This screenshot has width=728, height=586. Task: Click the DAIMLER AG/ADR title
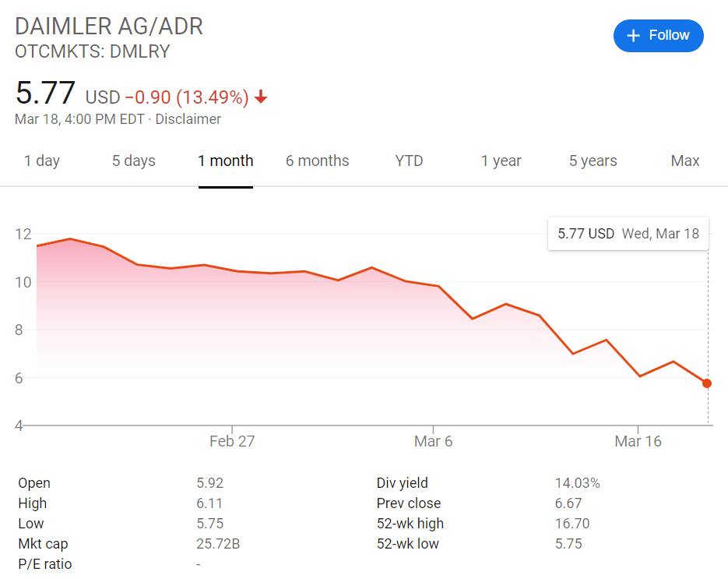point(109,26)
